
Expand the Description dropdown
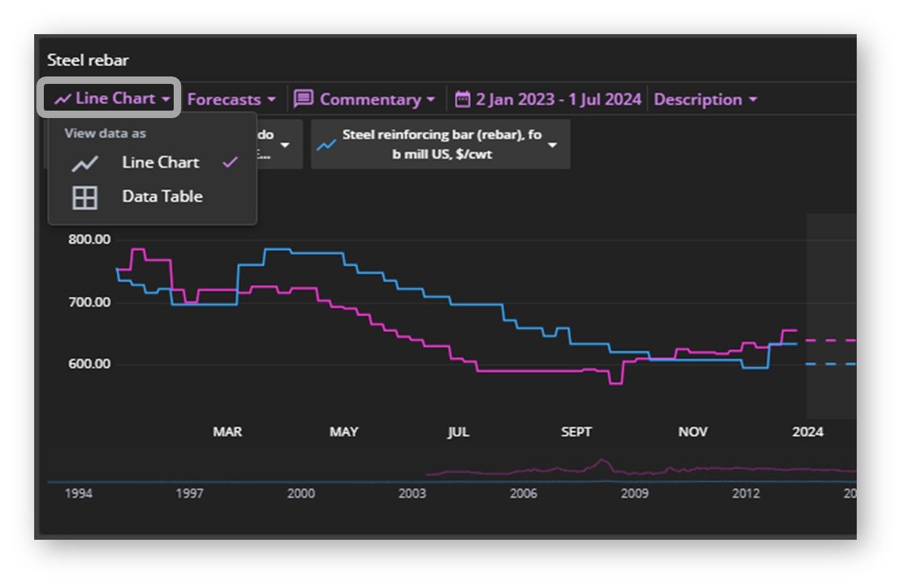705,99
